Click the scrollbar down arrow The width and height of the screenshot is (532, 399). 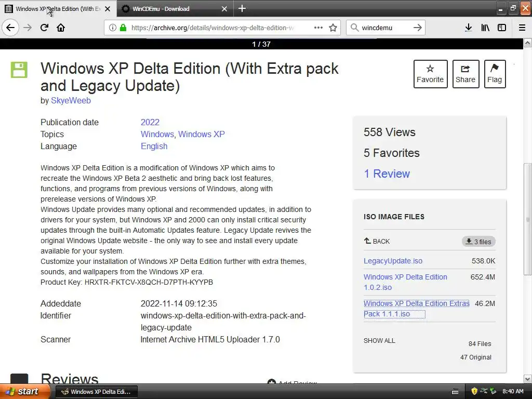[x=528, y=379]
